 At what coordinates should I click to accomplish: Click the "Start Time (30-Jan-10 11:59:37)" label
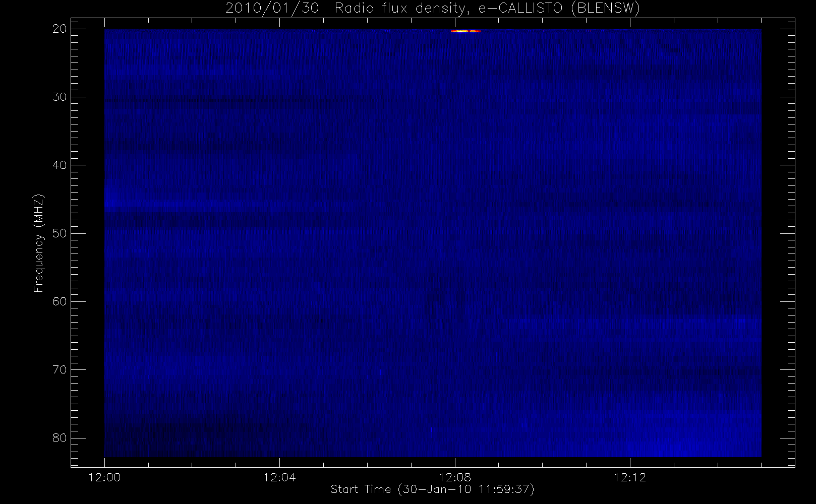[432, 489]
